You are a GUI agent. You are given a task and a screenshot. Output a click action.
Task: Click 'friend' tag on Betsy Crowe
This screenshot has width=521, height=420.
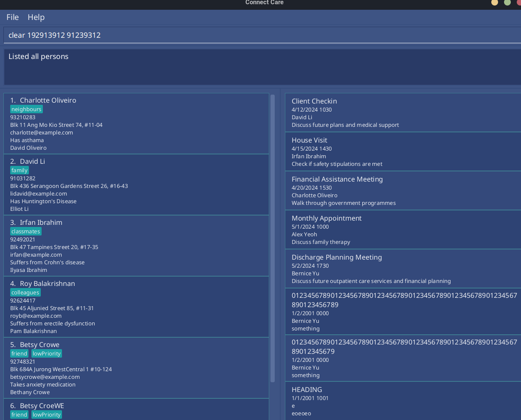coord(19,354)
